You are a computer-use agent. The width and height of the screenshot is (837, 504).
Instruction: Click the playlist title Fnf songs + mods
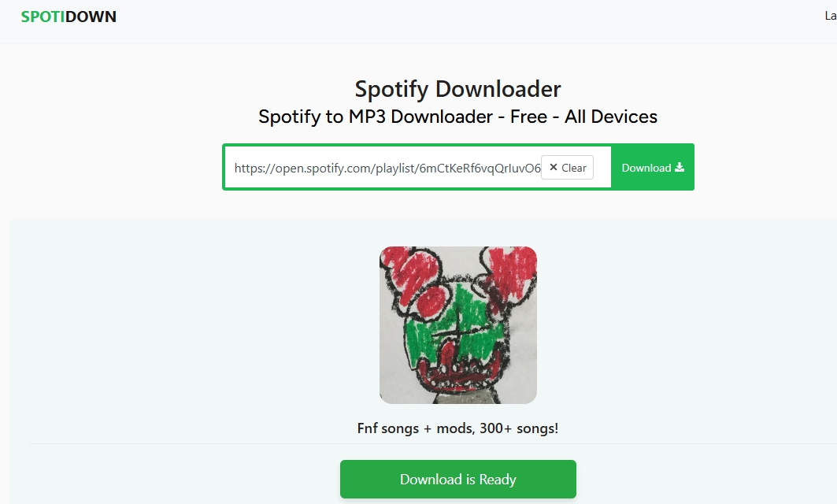[x=457, y=428]
